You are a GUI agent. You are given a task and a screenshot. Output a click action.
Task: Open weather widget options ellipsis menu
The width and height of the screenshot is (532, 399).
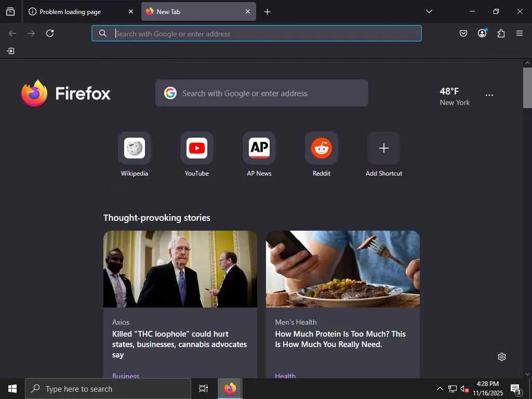click(x=489, y=96)
